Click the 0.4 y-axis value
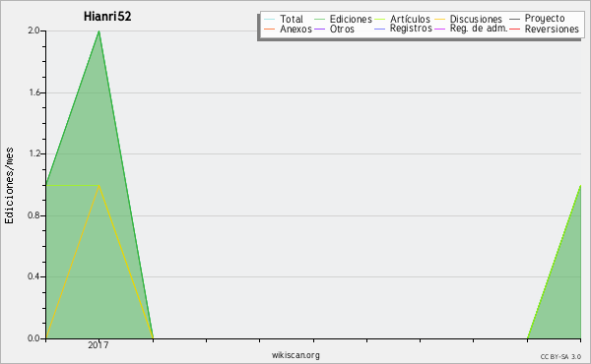 (33, 276)
